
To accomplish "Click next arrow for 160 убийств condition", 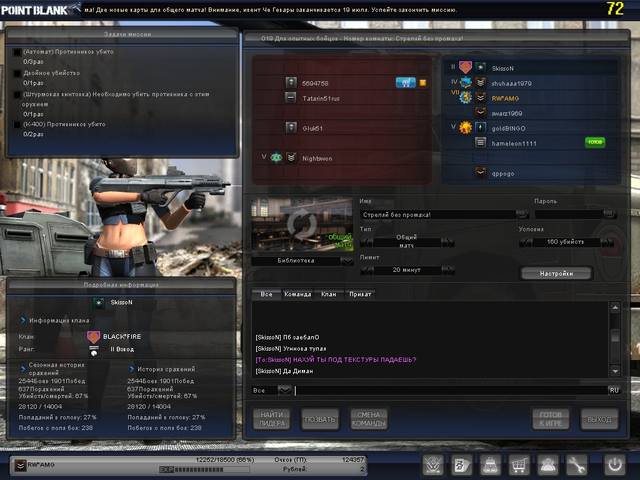I will (607, 242).
